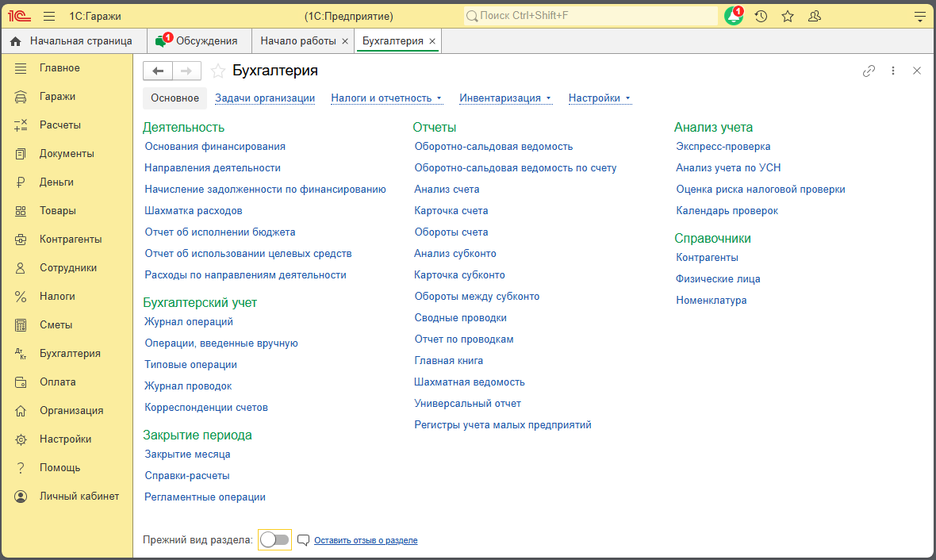Open Оборотно-сальдовая ведомость report

tap(493, 147)
